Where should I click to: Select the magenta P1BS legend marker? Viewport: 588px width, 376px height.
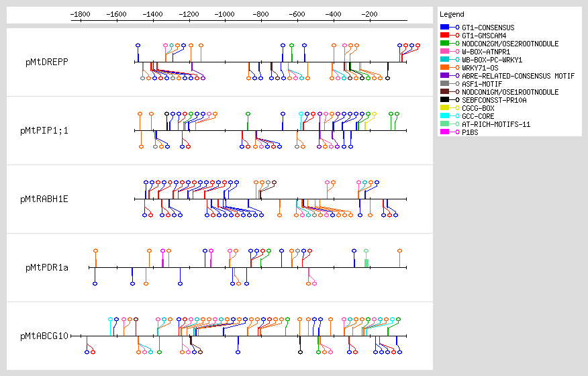(x=448, y=132)
